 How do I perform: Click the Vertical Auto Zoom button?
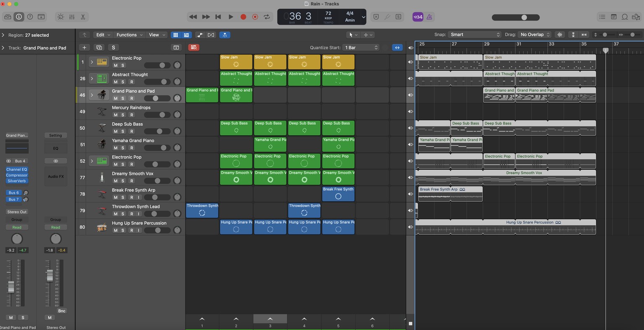click(573, 35)
